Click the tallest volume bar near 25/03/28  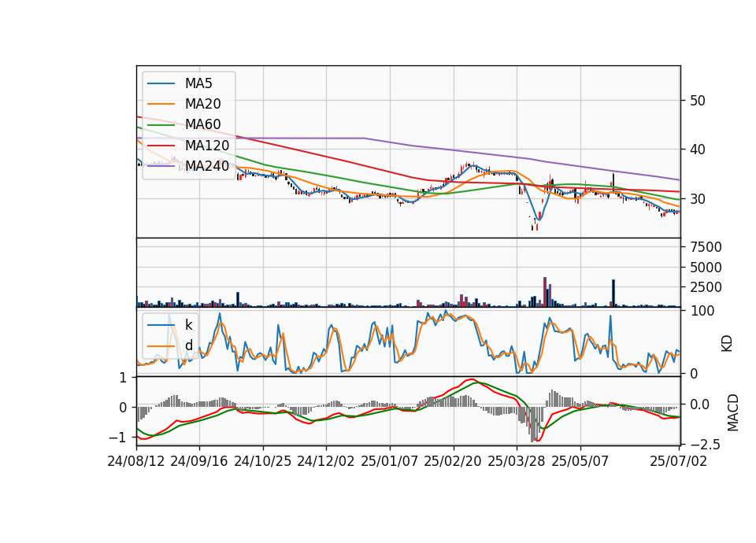545,292
